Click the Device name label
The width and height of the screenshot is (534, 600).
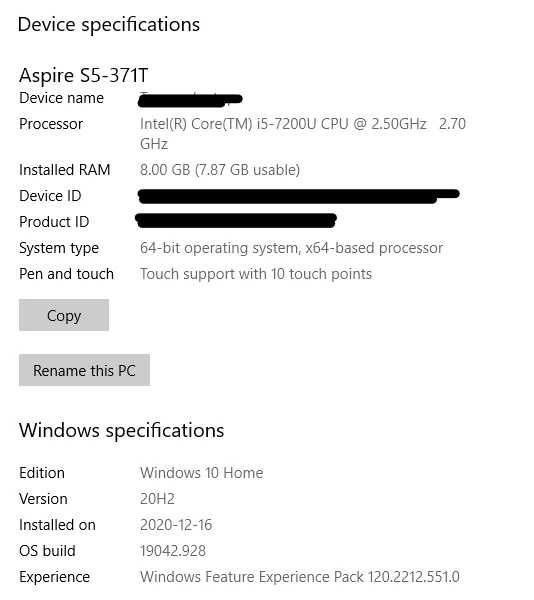coord(61,98)
